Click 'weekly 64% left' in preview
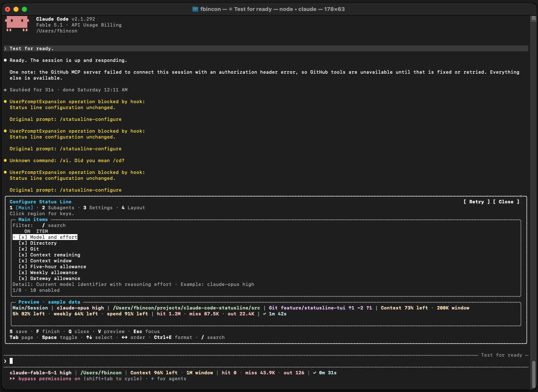This screenshot has width=538, height=392. (76, 314)
